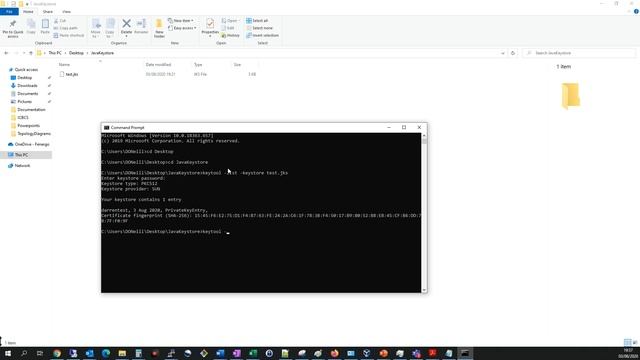
Task: Open taskbar Search
Action: [x=24, y=353]
